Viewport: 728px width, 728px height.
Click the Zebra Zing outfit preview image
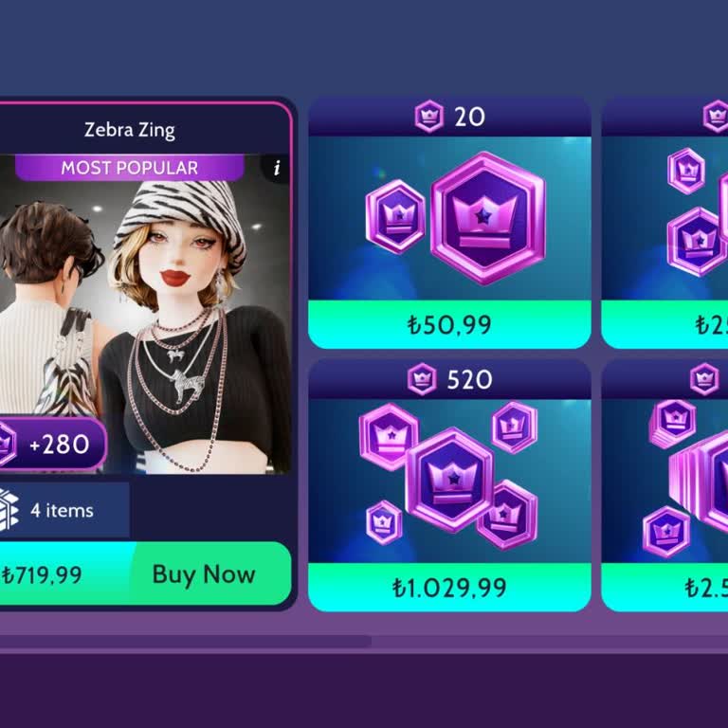click(x=145, y=314)
